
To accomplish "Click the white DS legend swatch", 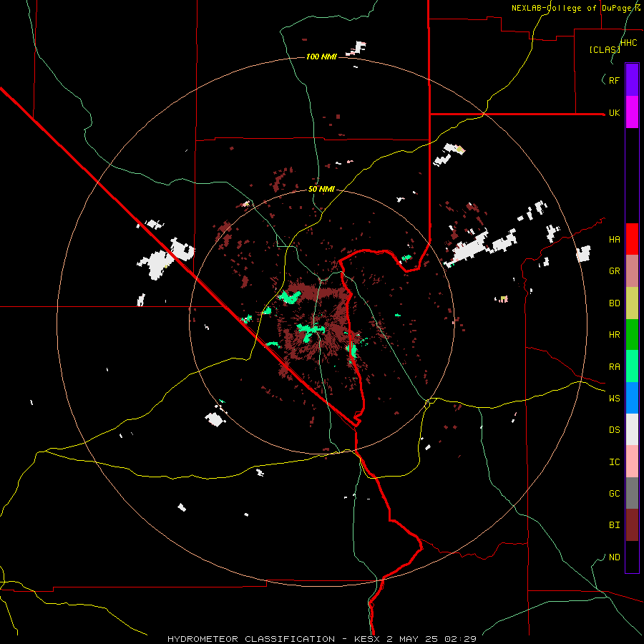I will point(632,429).
